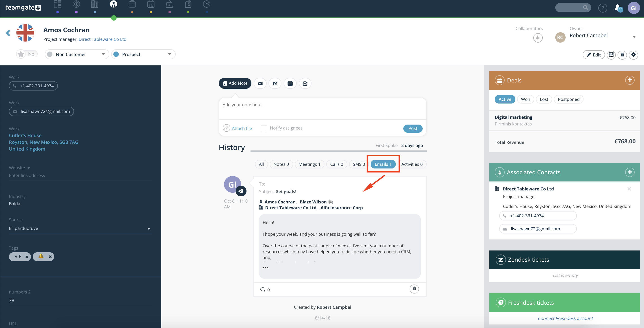The image size is (644, 328).
Task: Toggle the starred No switch
Action: tap(27, 54)
